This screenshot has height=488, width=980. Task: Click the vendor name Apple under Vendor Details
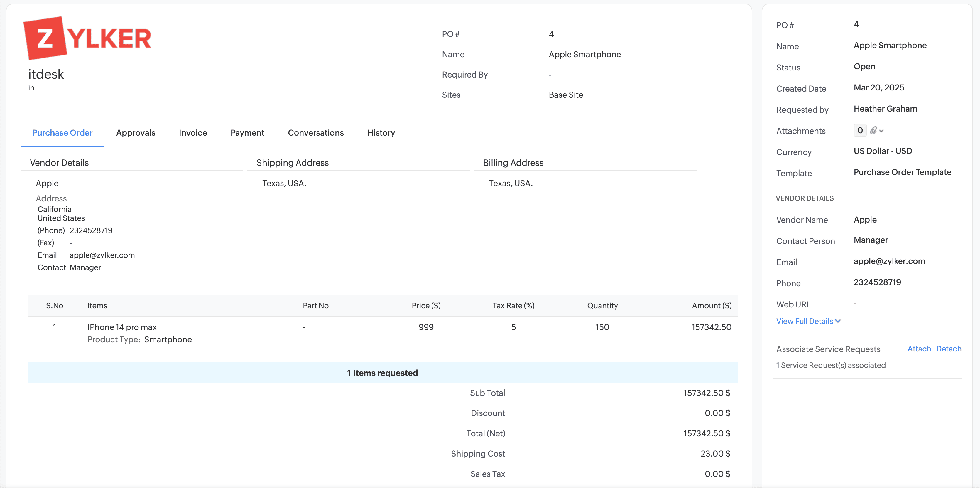click(47, 184)
